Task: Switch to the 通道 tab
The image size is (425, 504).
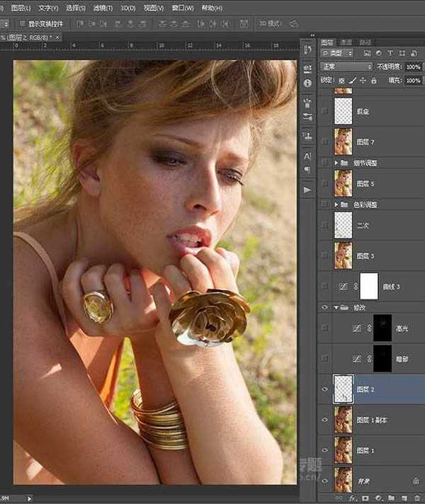Action: pyautogui.click(x=346, y=42)
